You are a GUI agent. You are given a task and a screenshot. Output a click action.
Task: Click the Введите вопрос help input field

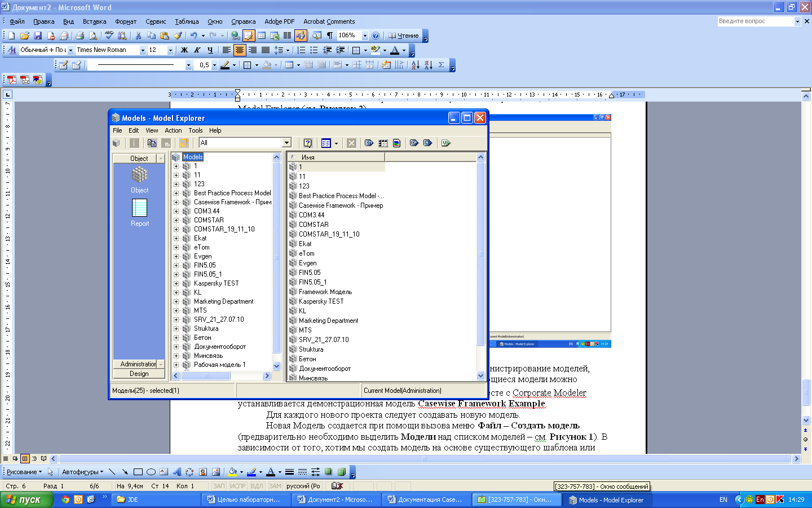[x=755, y=21]
